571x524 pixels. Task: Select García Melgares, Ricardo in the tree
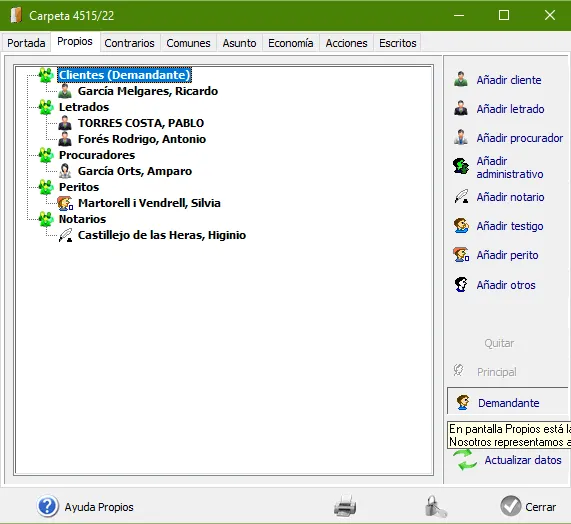click(x=147, y=91)
